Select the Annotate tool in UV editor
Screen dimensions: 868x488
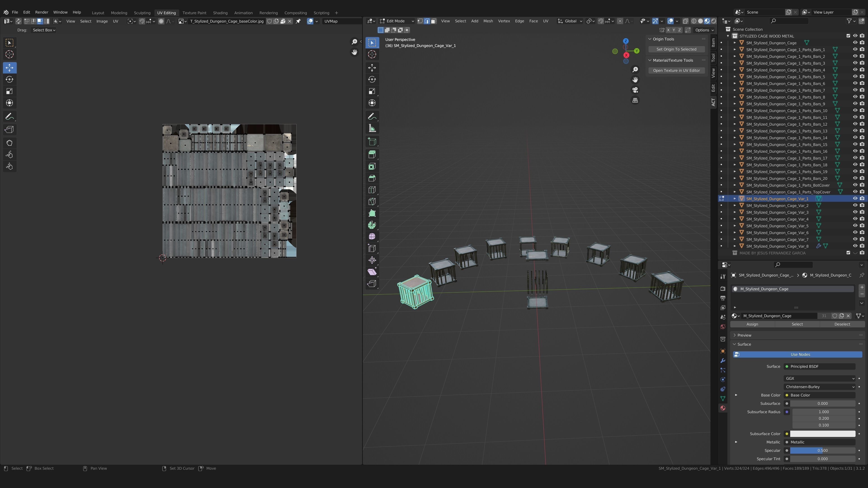click(x=9, y=117)
